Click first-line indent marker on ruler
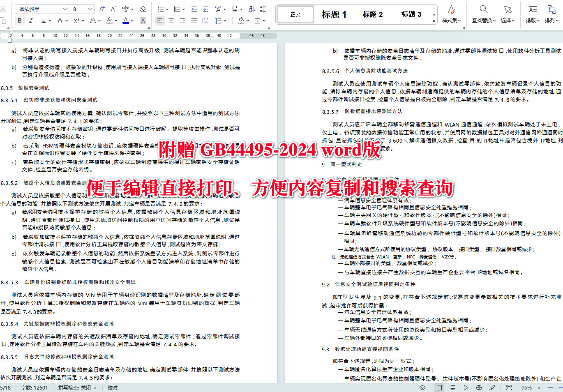 (x=11, y=33)
